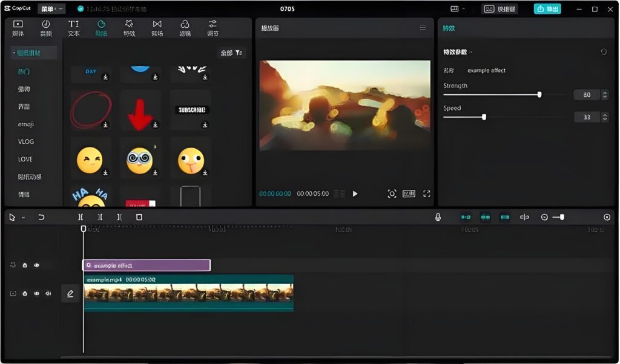
Task: Select the pointer selection tool
Action: 12,217
